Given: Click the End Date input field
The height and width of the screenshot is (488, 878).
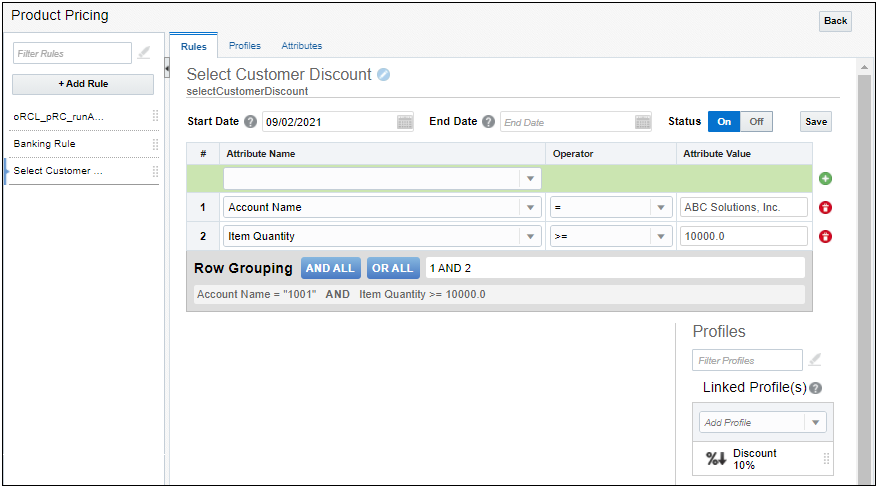Looking at the screenshot, I should (567, 122).
